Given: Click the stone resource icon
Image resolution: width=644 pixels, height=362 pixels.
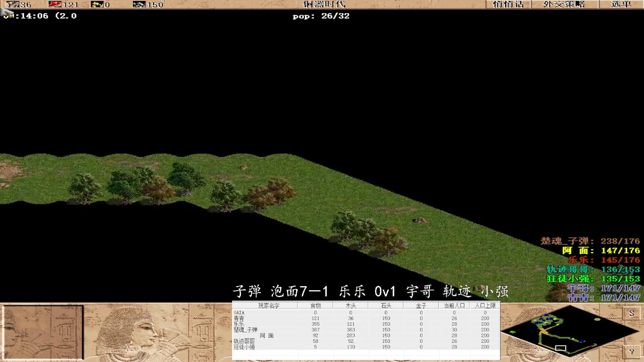Looking at the screenshot, I should [139, 5].
